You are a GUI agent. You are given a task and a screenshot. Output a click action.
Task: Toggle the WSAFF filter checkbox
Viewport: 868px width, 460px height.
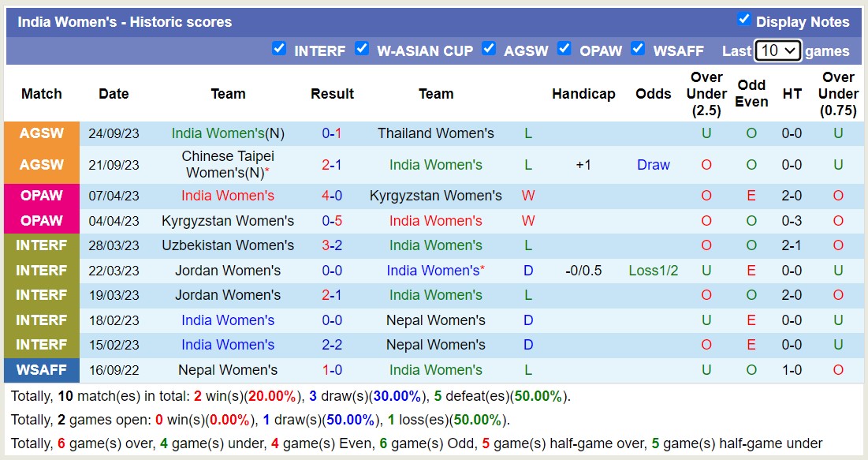[x=638, y=49]
